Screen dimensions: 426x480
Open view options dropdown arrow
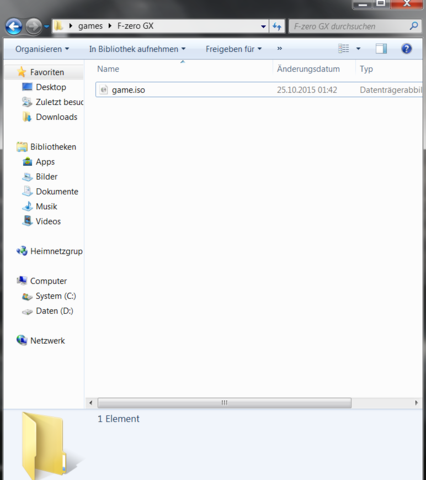coord(358,49)
